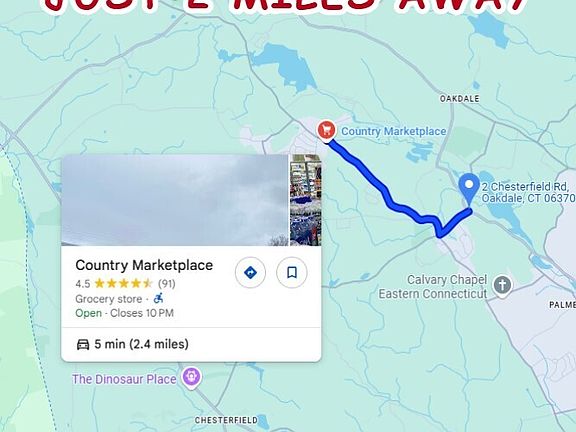Click Open - Closes 10 PM hours text
The height and width of the screenshot is (432, 576).
125,313
